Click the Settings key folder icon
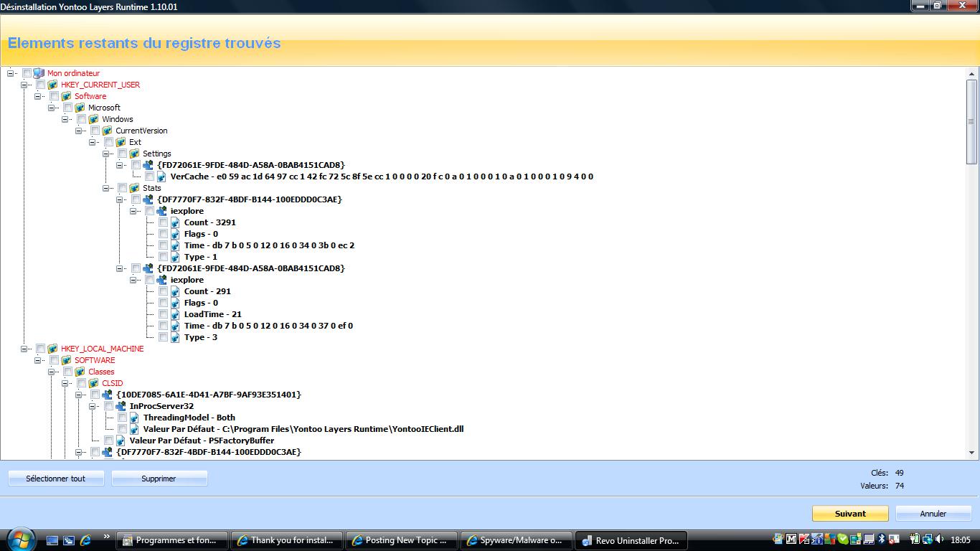The width and height of the screenshot is (980, 551). [134, 154]
